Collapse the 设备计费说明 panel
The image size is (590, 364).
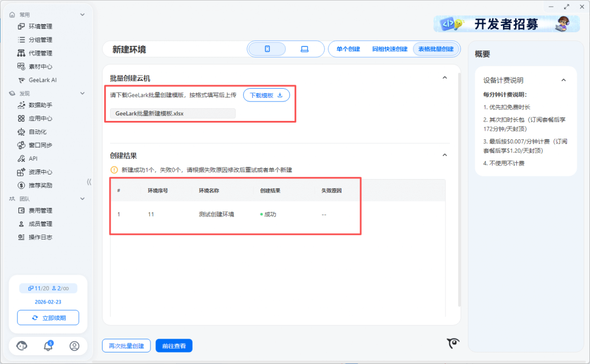coord(563,80)
